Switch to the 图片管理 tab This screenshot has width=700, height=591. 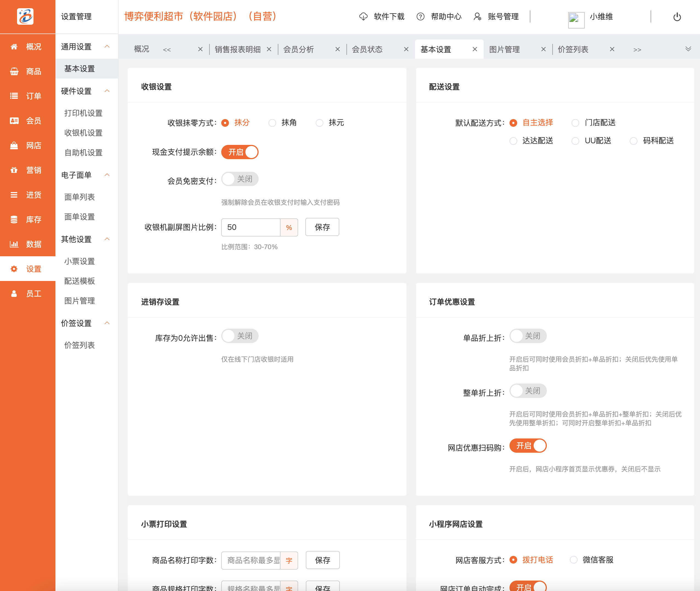pos(504,50)
